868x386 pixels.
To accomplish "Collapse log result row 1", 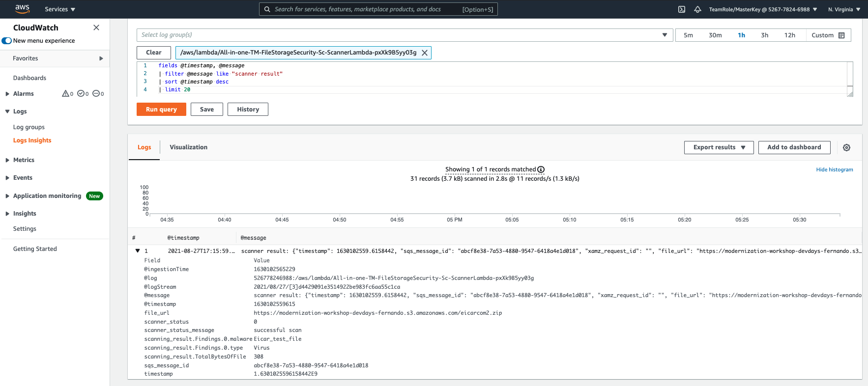I will [x=138, y=251].
